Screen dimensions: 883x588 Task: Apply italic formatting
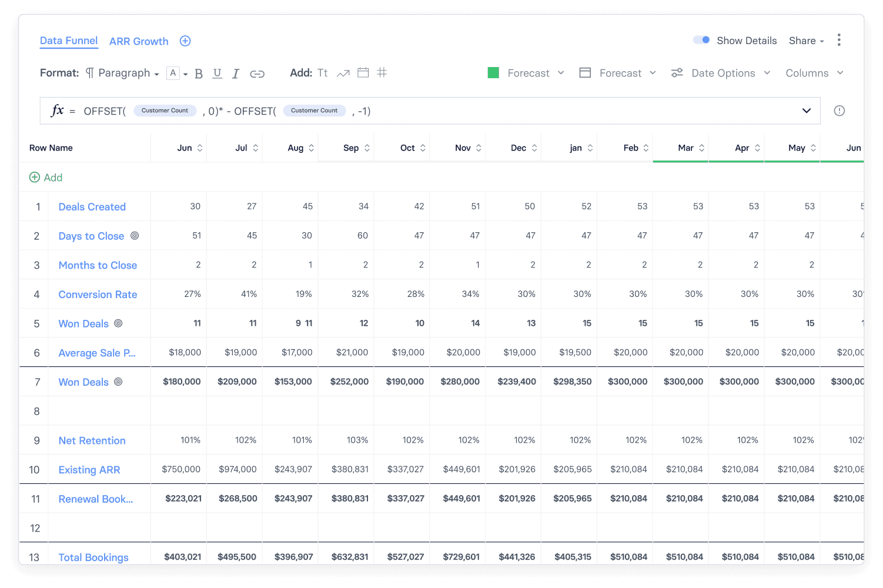[x=236, y=73]
